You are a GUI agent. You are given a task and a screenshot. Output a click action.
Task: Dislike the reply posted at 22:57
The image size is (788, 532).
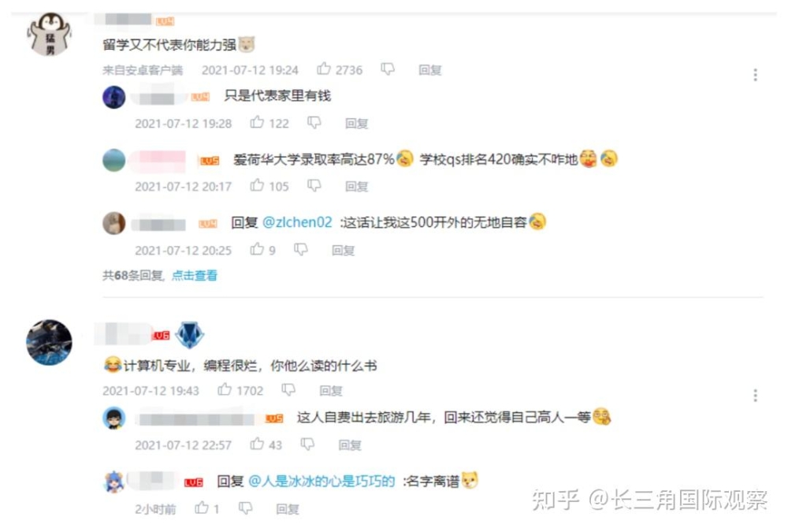coord(307,445)
